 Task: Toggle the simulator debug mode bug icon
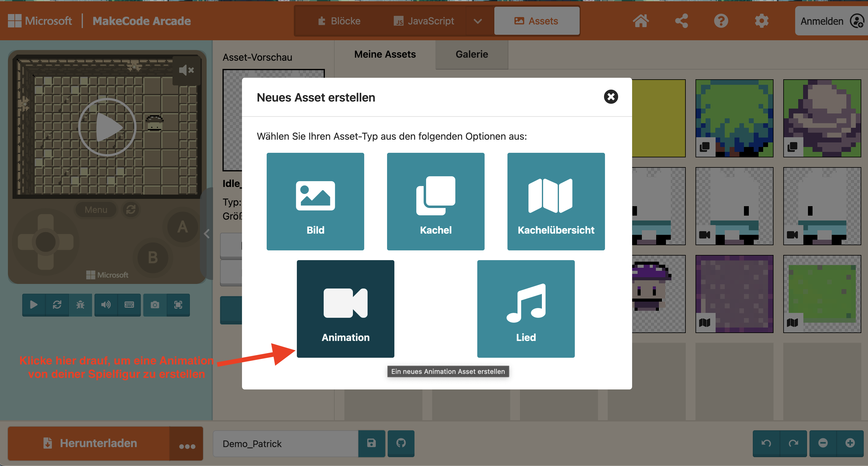[x=80, y=304]
